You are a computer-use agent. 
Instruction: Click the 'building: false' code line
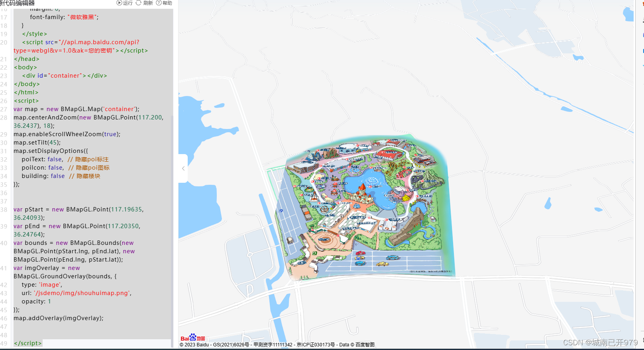(61, 176)
